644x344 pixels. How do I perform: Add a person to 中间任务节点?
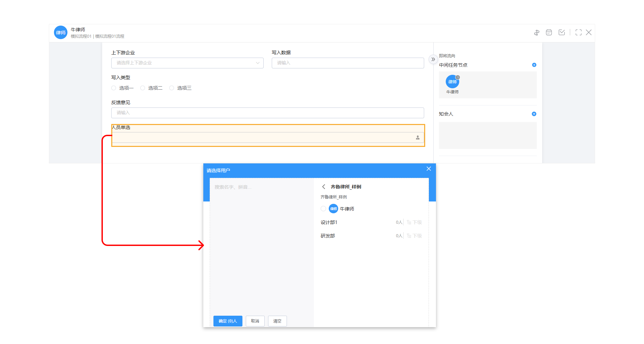pyautogui.click(x=534, y=65)
